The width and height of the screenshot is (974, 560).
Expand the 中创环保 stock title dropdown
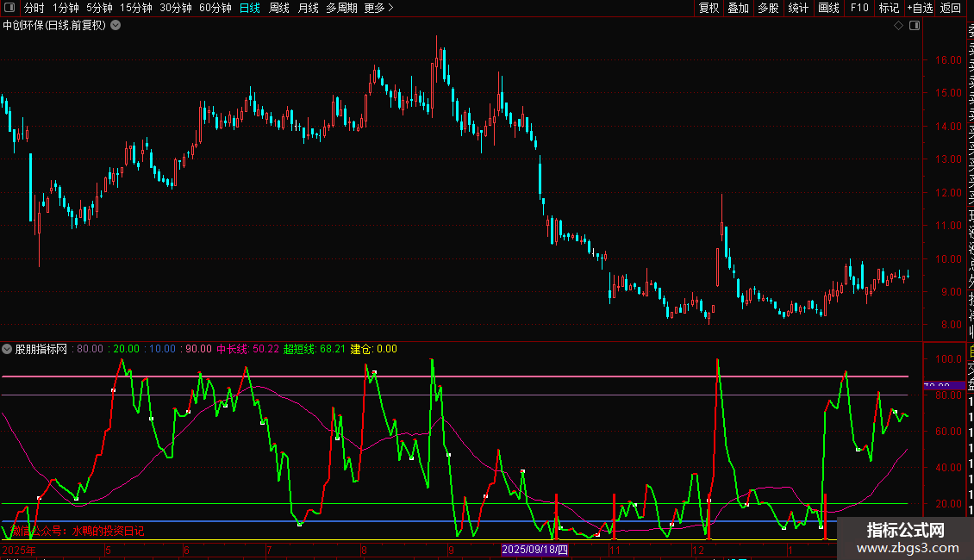tap(116, 26)
